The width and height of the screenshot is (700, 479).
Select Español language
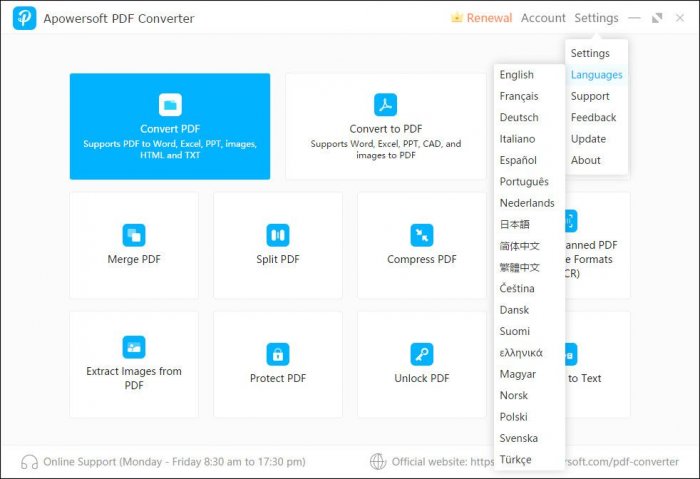529,160
